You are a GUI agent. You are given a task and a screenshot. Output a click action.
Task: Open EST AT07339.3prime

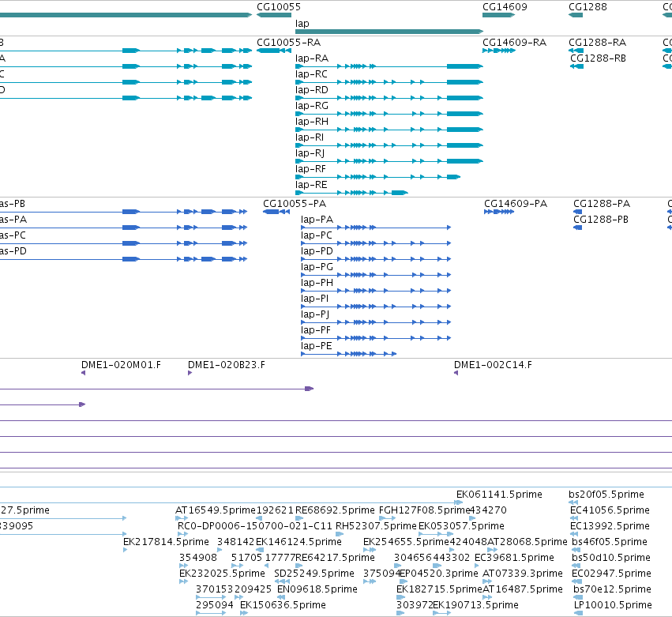pyautogui.click(x=523, y=574)
